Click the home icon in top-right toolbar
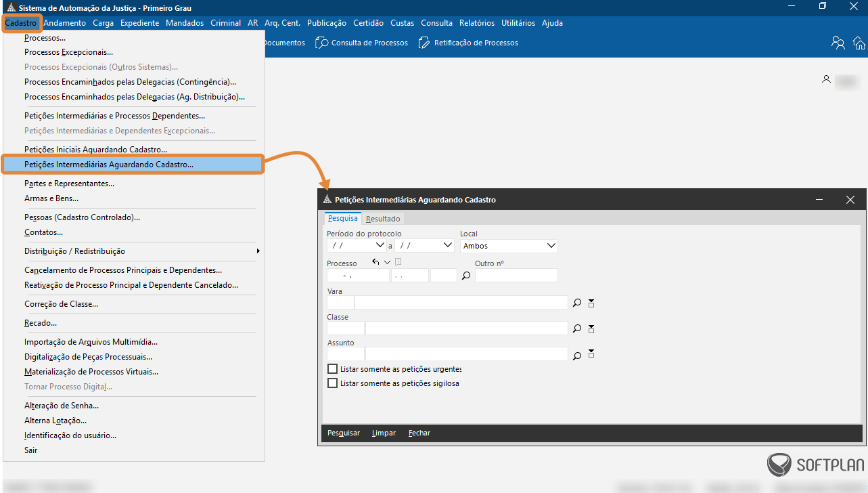Viewport: 868px width, 493px height. pos(859,43)
